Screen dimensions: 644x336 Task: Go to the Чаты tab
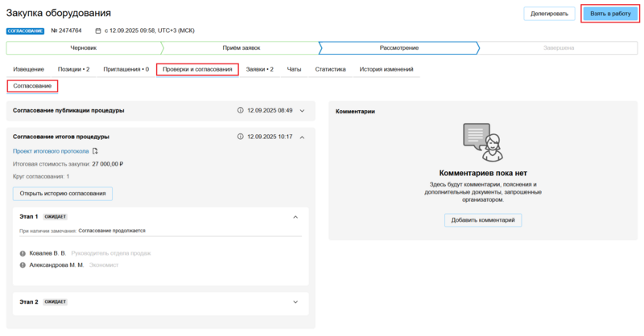[294, 69]
